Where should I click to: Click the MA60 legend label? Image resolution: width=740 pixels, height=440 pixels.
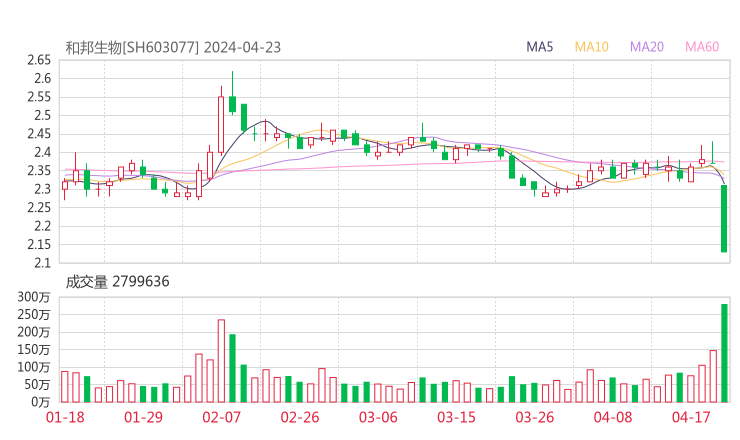tap(702, 47)
